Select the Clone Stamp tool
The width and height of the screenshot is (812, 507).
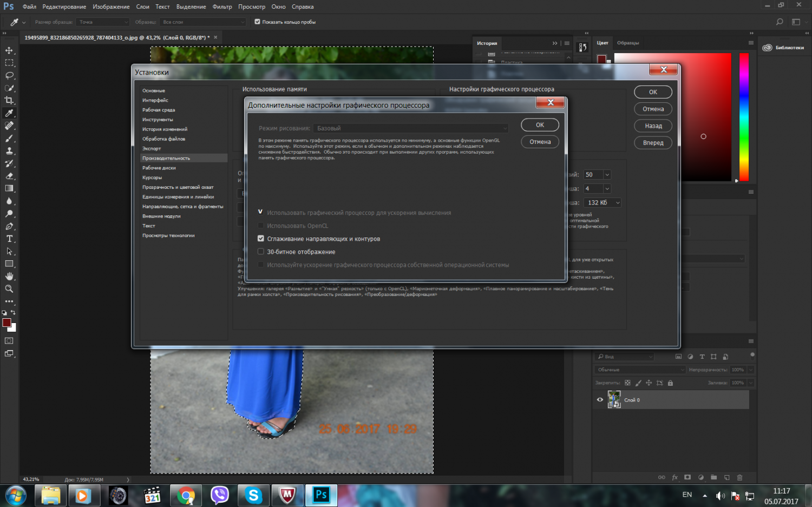[x=9, y=150]
